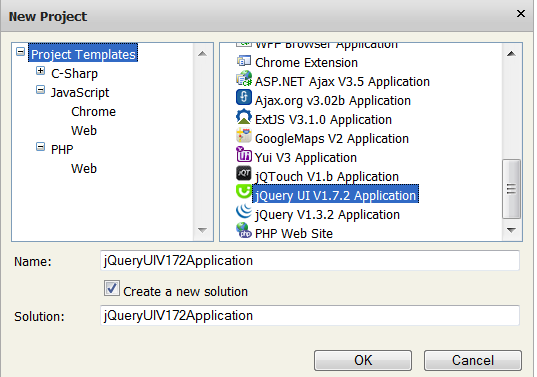Click the tree panel scroll up arrow
Image resolution: width=537 pixels, height=377 pixels.
[202, 53]
